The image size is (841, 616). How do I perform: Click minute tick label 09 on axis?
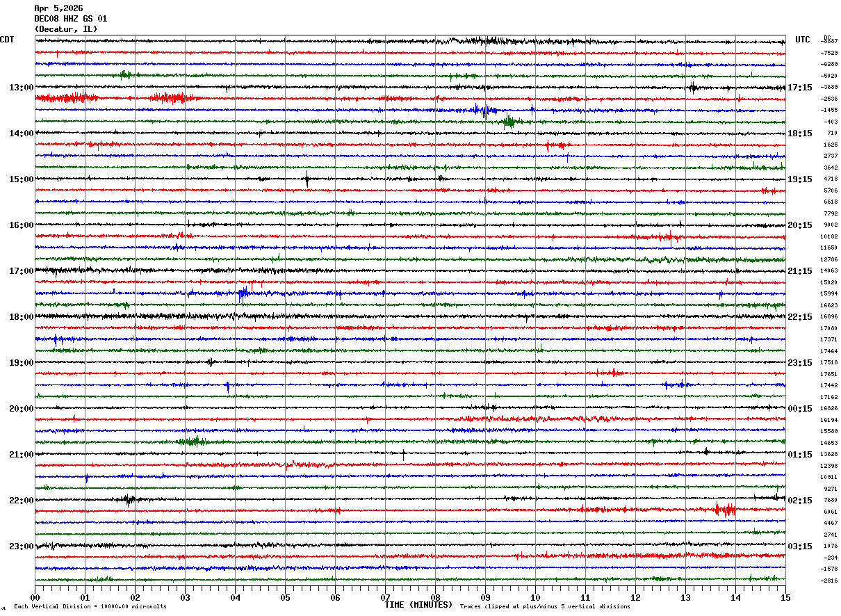coord(485,597)
